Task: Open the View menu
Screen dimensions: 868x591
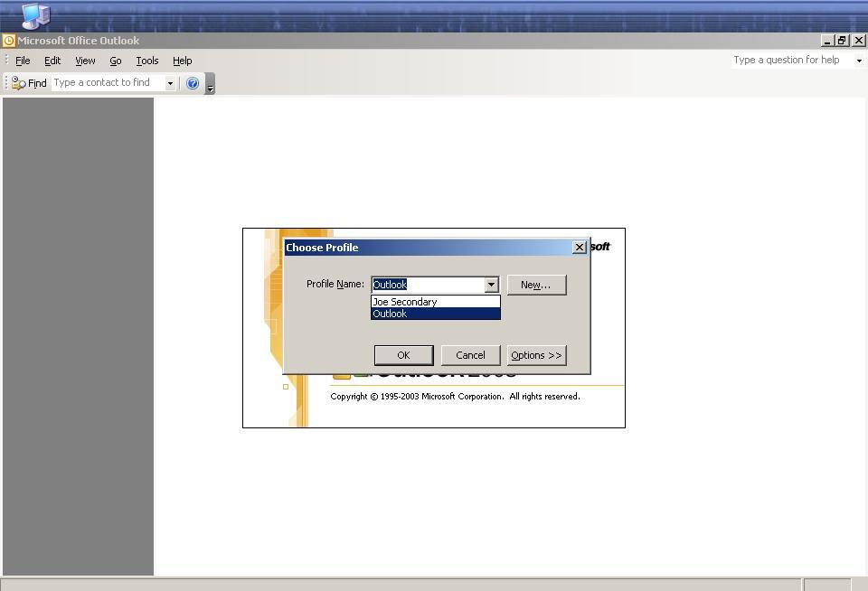Action: click(85, 61)
